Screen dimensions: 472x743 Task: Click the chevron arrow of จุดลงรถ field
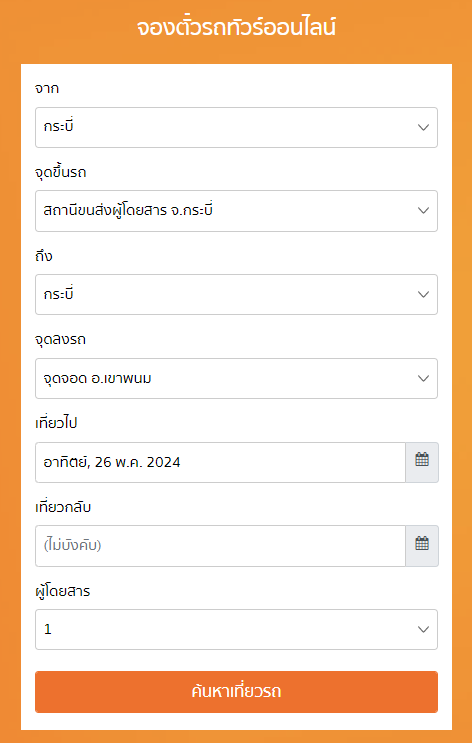[x=423, y=378]
